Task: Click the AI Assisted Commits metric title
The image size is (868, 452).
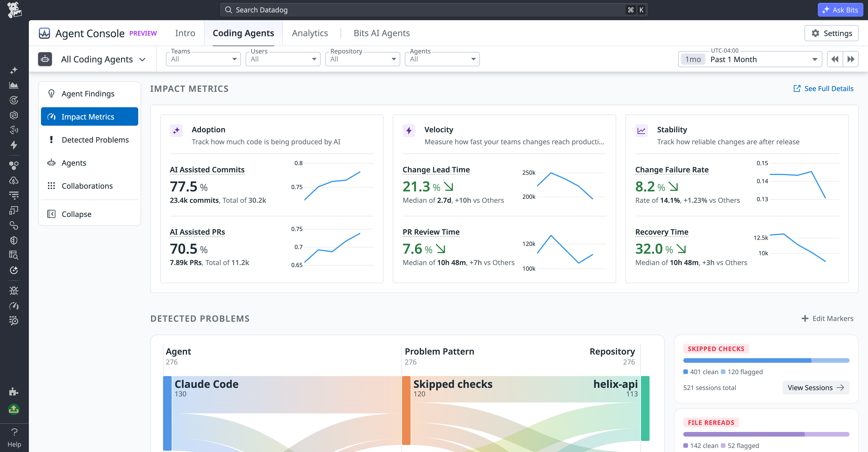Action: coord(207,170)
